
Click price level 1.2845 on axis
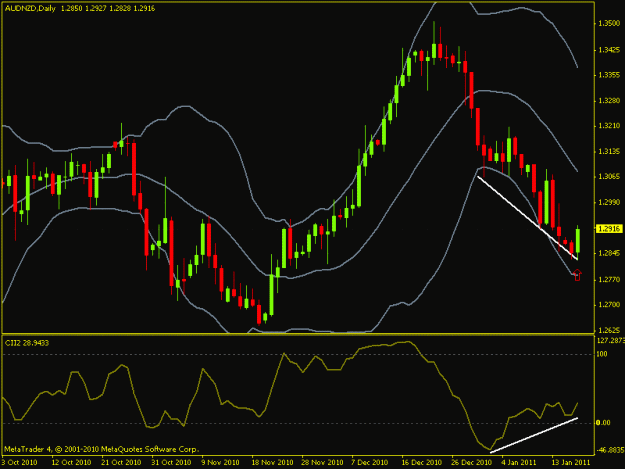pyautogui.click(x=609, y=253)
